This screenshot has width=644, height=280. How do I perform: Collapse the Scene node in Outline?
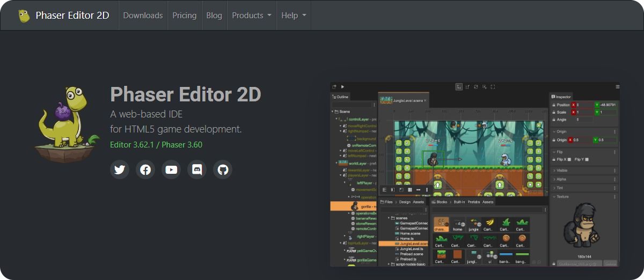[332, 112]
